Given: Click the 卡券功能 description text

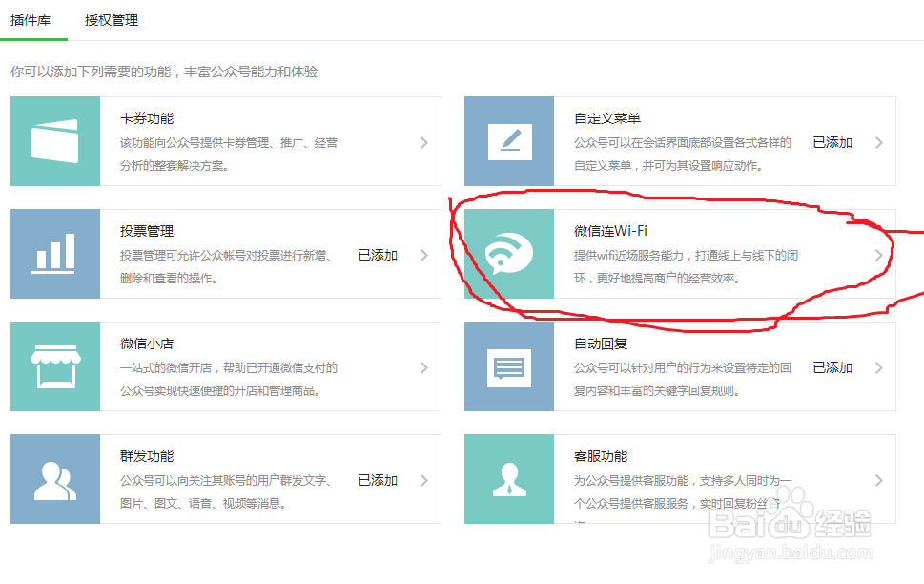Looking at the screenshot, I should pyautogui.click(x=229, y=154).
